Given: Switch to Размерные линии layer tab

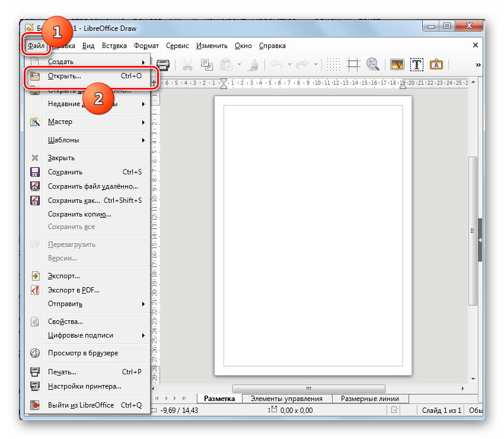Looking at the screenshot, I should click(371, 399).
